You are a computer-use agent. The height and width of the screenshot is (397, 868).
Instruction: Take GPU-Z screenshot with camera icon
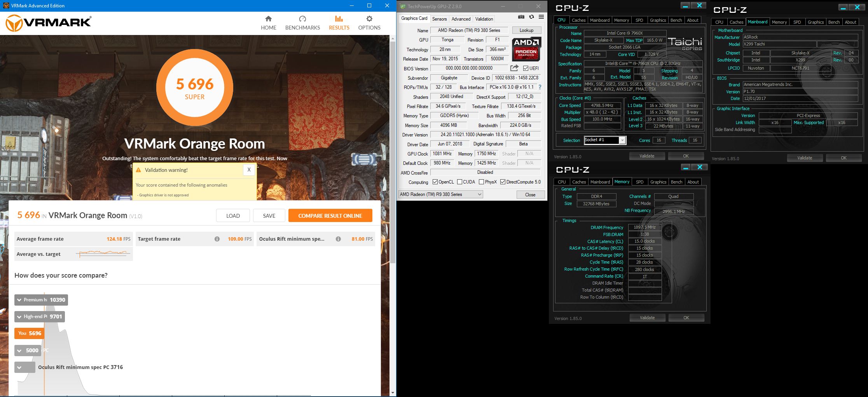pyautogui.click(x=521, y=17)
